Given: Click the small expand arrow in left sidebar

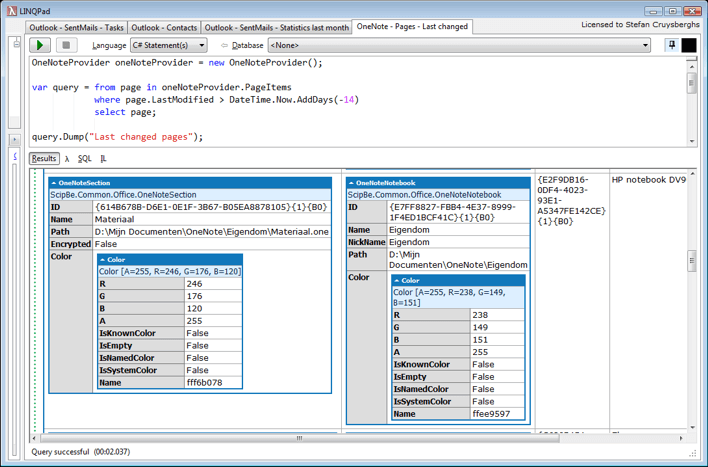Looking at the screenshot, I should pyautogui.click(x=14, y=140).
